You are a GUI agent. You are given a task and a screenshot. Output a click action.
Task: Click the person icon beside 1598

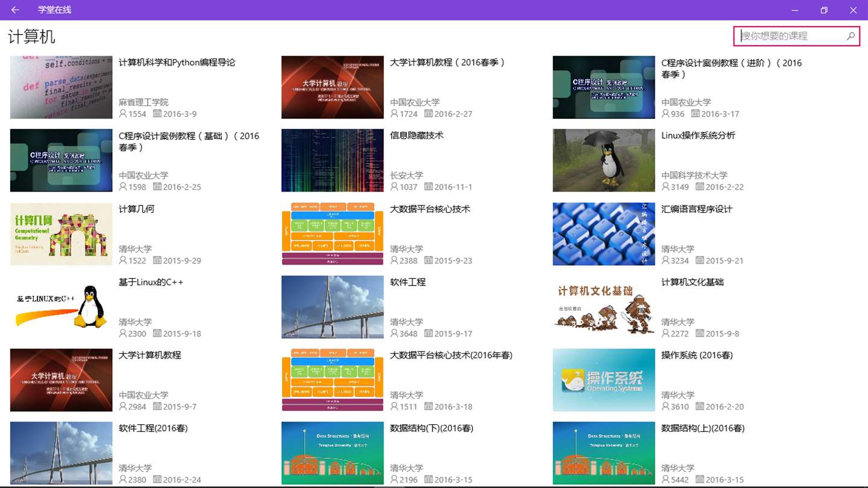coord(123,187)
